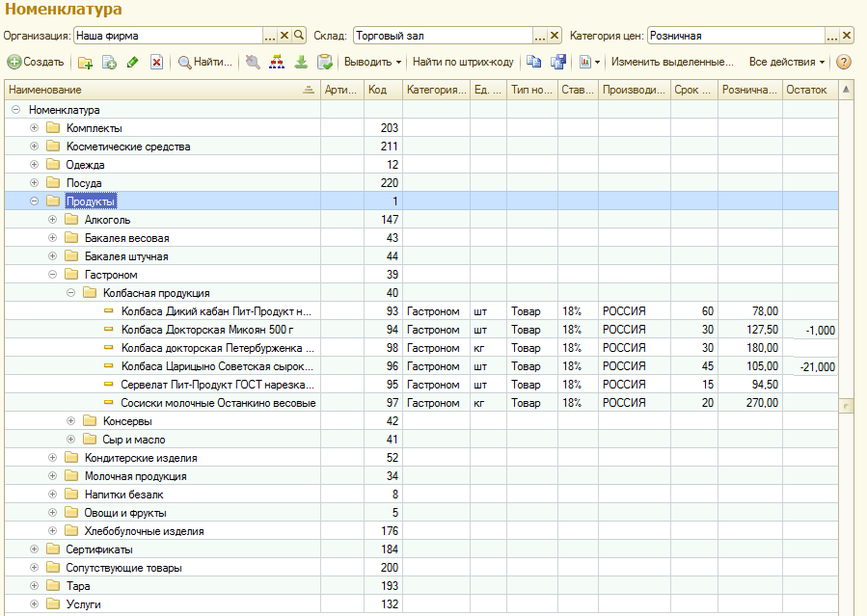Viewport: 867px width, 616px height.
Task: Expand the Посуда folder
Action: [x=35, y=182]
